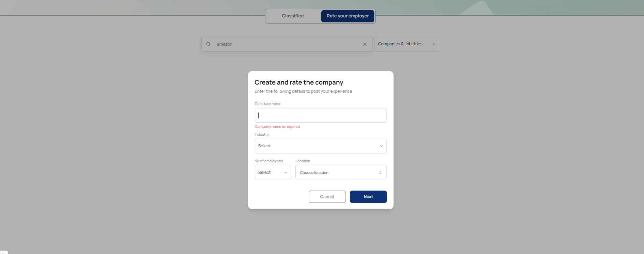The image size is (644, 254).
Task: Open the Companies & Job titles filter dropdown
Action: tap(407, 44)
